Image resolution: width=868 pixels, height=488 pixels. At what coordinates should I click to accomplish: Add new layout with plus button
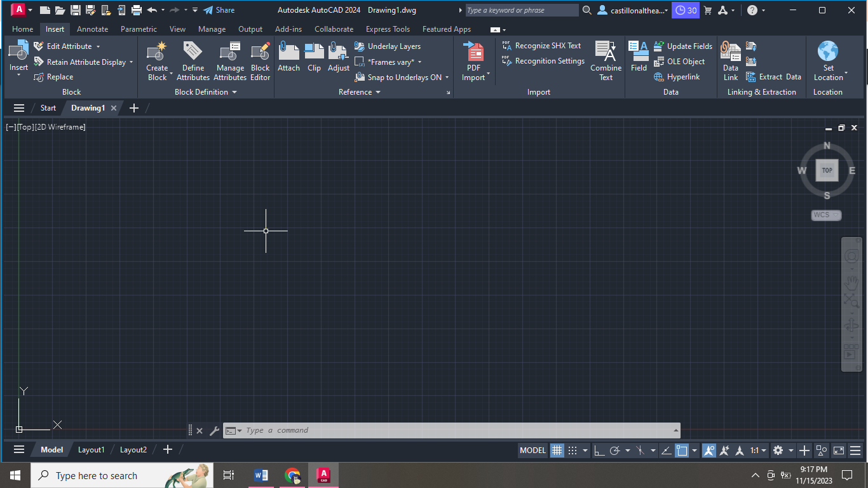click(x=168, y=450)
